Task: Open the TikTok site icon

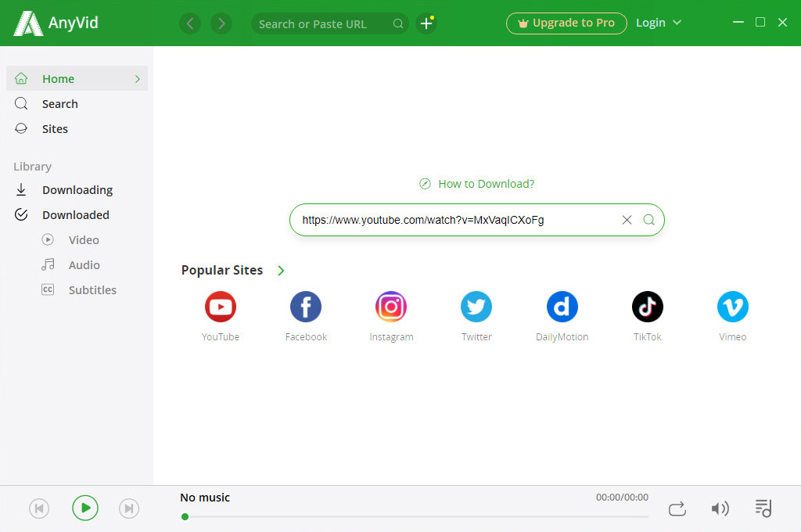Action: [x=647, y=307]
